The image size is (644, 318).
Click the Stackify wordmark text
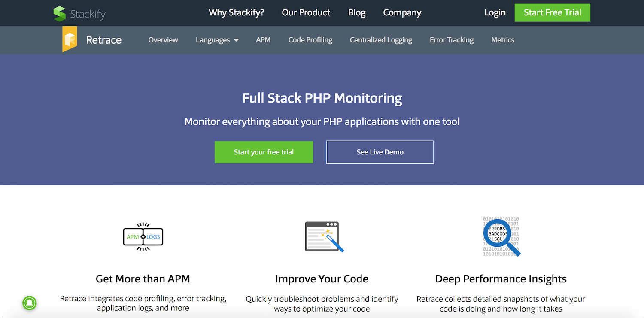[88, 14]
